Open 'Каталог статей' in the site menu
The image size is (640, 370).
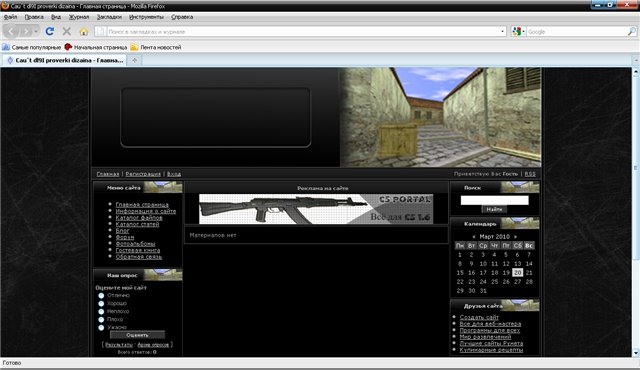pos(137,224)
